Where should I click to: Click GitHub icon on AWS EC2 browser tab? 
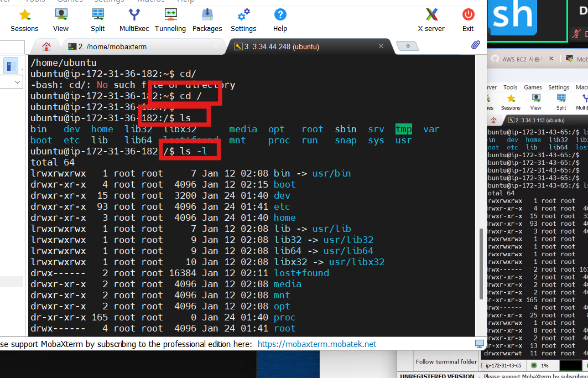click(x=495, y=59)
